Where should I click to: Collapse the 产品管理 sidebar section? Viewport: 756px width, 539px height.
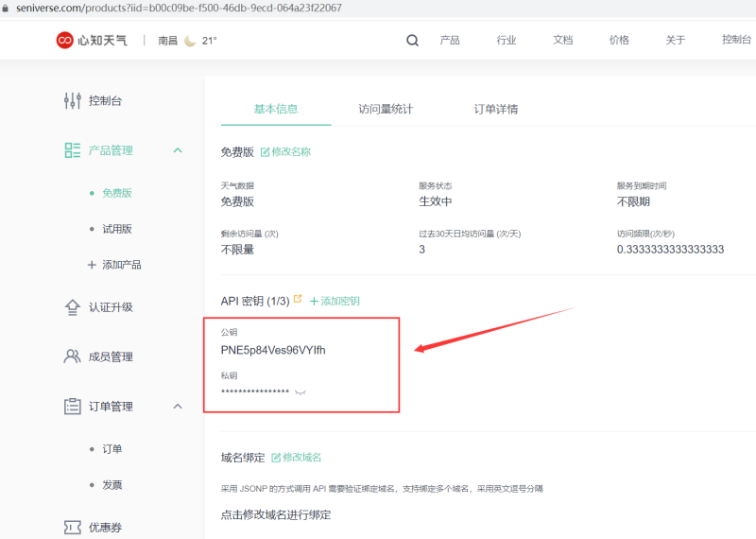click(x=178, y=150)
